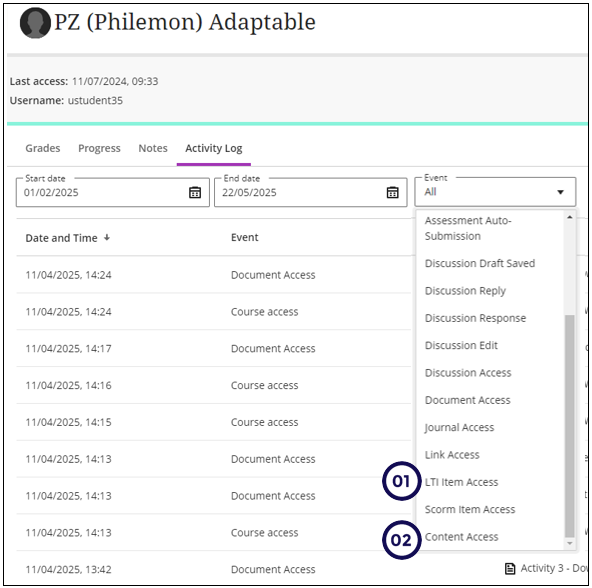
Task: Click the Date and Time column header
Action: [62, 238]
